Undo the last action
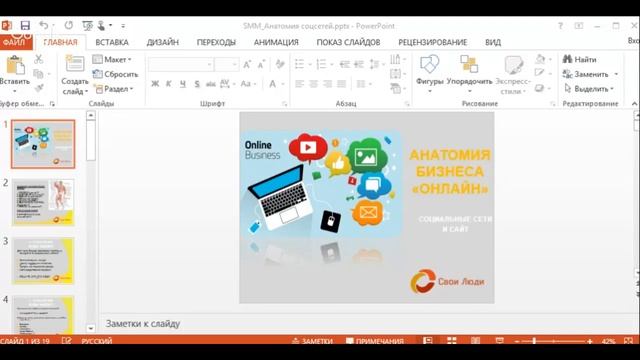The height and width of the screenshot is (360, 640). click(x=44, y=25)
